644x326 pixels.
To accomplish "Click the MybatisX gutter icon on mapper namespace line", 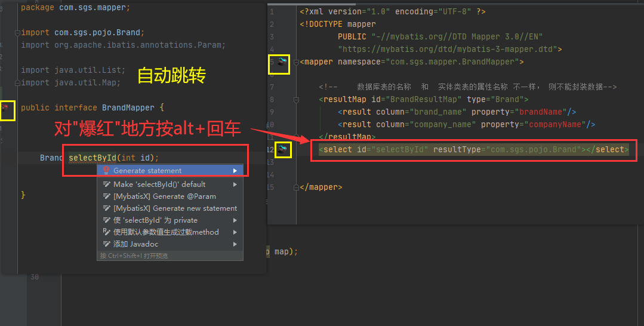I will [x=282, y=62].
